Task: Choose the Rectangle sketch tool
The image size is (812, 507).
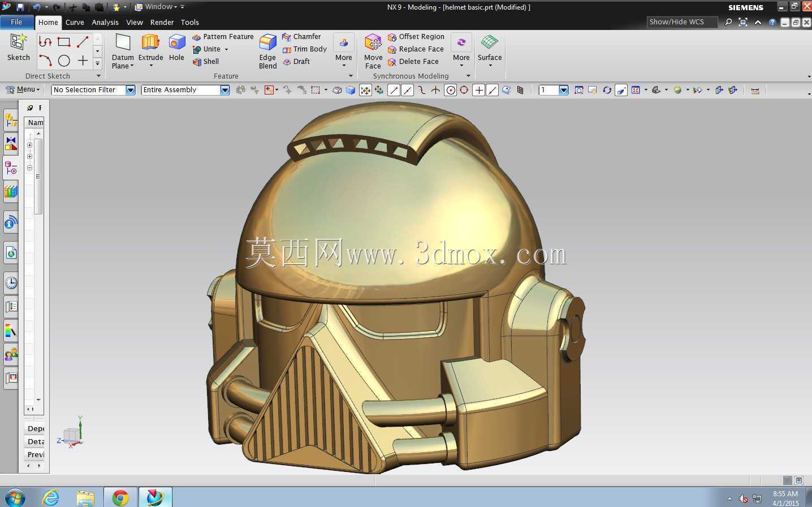Action: pos(64,42)
